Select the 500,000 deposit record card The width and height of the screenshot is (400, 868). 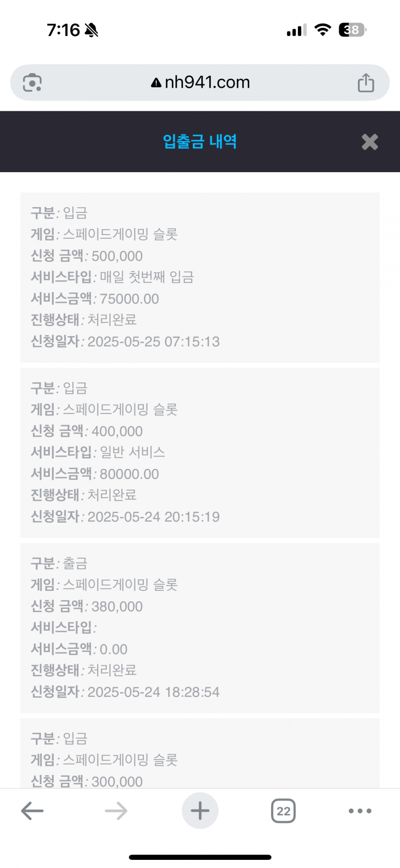tap(200, 278)
